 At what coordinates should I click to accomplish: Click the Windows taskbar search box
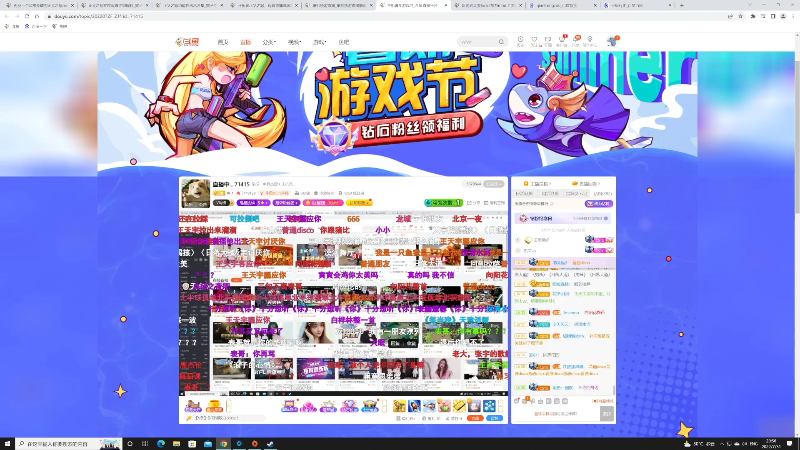68,444
